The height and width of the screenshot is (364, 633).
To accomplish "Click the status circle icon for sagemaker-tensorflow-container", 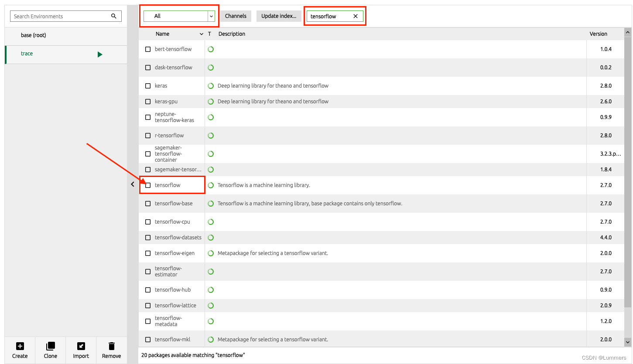I will (x=211, y=154).
